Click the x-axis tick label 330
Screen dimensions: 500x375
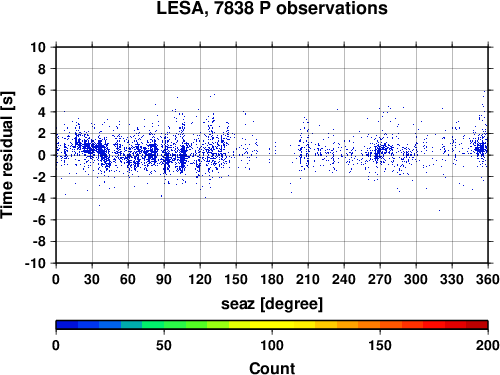pyautogui.click(x=452, y=279)
